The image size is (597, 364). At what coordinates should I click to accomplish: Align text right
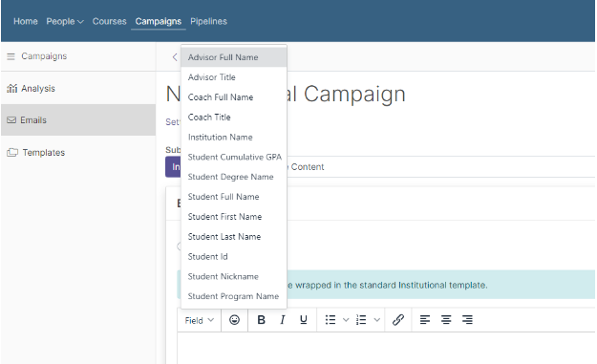pyautogui.click(x=467, y=320)
